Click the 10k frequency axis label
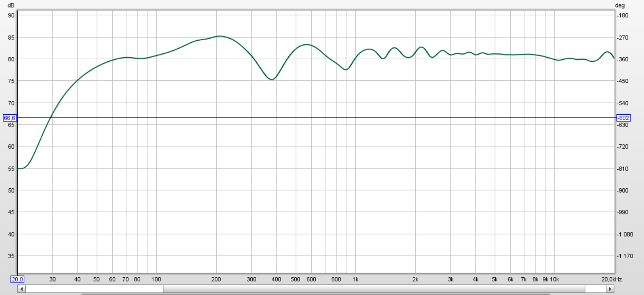This screenshot has height=295, width=644. [555, 279]
